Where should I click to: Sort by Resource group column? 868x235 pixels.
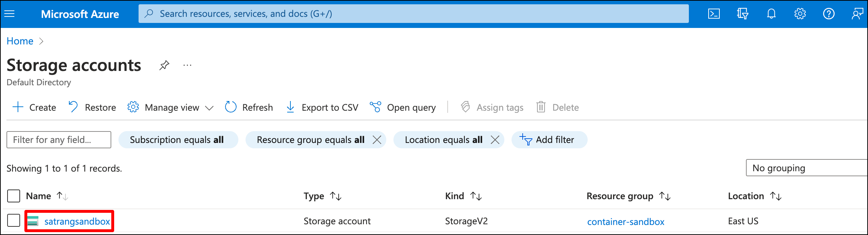(x=629, y=196)
